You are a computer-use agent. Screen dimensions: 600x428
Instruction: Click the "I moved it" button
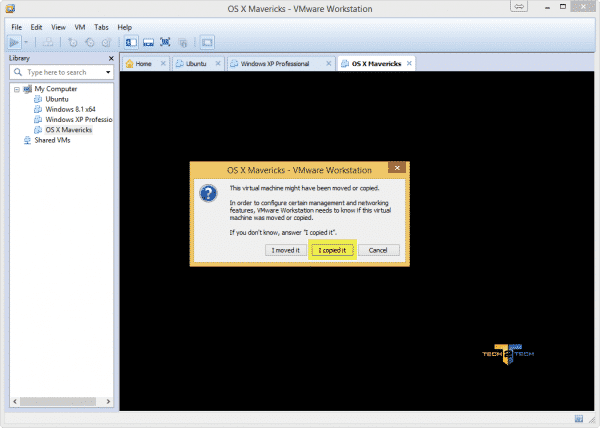pyautogui.click(x=285, y=250)
